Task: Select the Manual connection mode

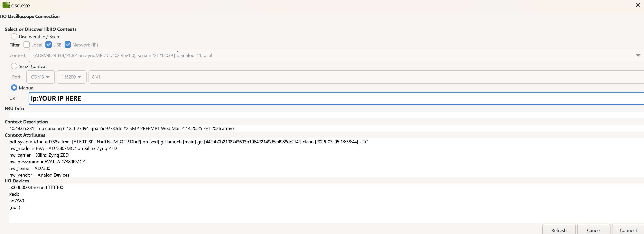Action: click(14, 88)
